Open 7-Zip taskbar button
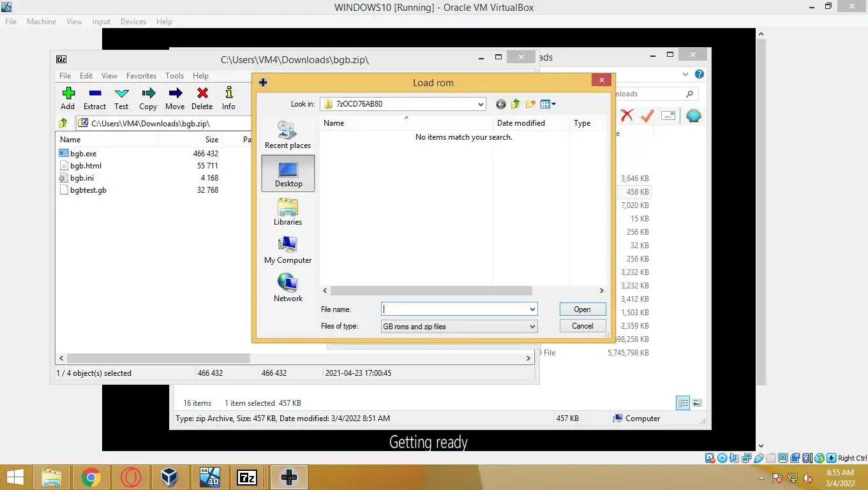 [x=247, y=477]
